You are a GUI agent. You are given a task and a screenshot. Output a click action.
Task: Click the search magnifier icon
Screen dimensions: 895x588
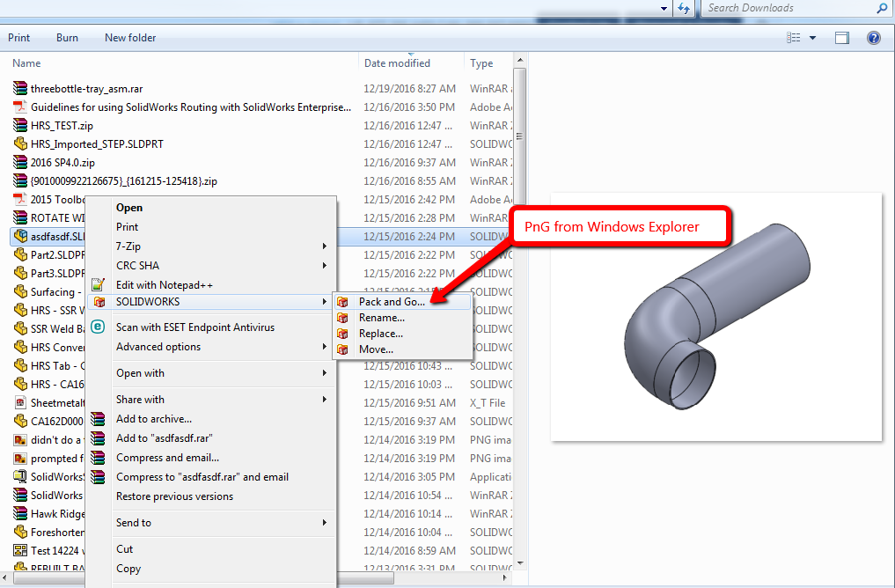(882, 8)
